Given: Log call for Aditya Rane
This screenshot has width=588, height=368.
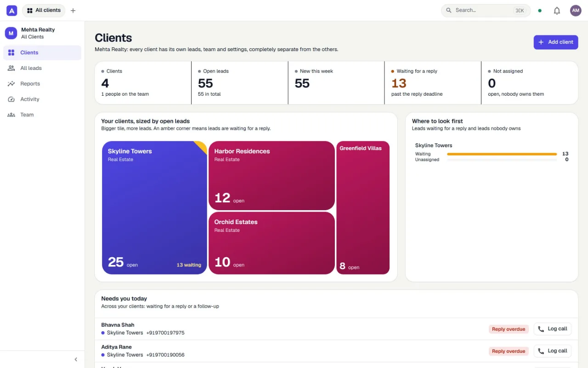Looking at the screenshot, I should [553, 351].
